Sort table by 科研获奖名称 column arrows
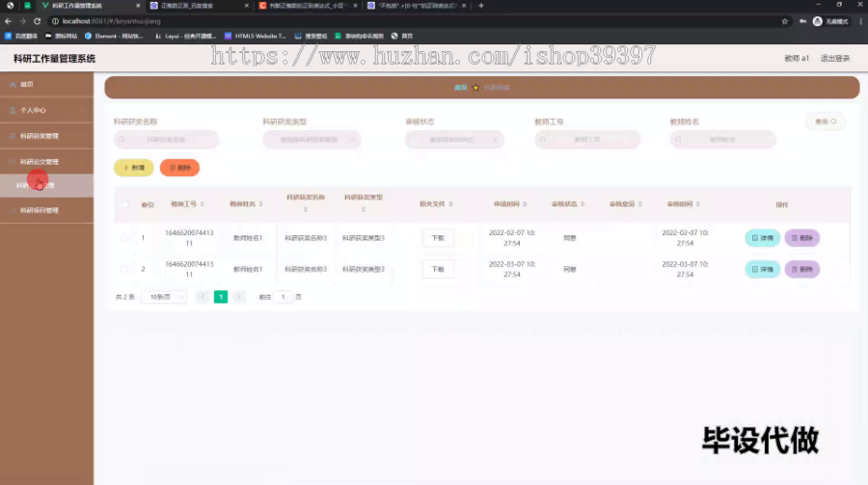Image resolution: width=868 pixels, height=485 pixels. point(306,210)
